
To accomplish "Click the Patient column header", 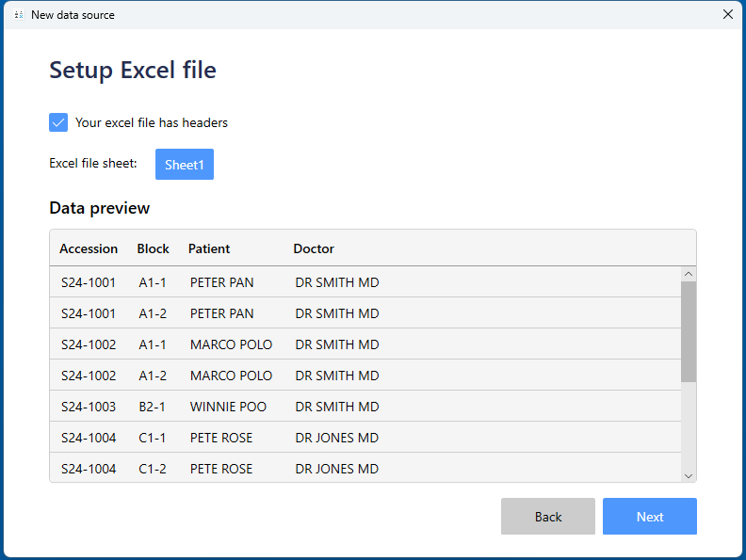I will pyautogui.click(x=209, y=248).
